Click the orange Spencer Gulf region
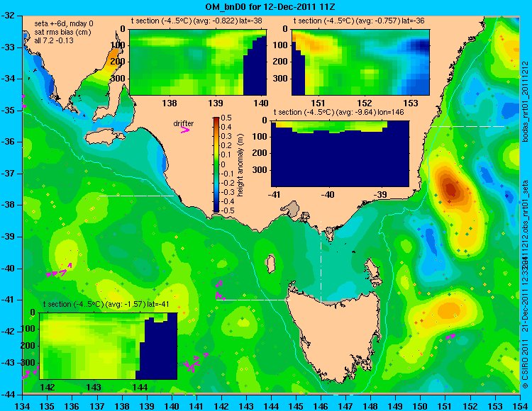The height and width of the screenshot is (411, 532). (x=113, y=57)
